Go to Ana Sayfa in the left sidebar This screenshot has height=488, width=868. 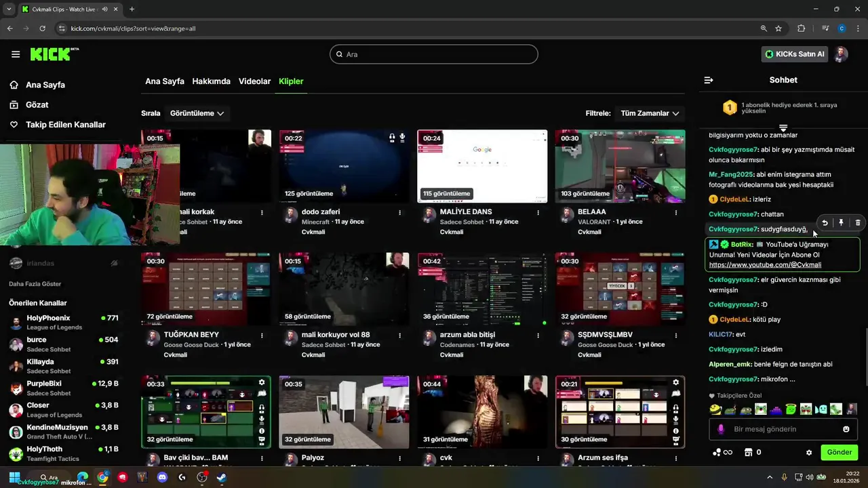(x=45, y=85)
